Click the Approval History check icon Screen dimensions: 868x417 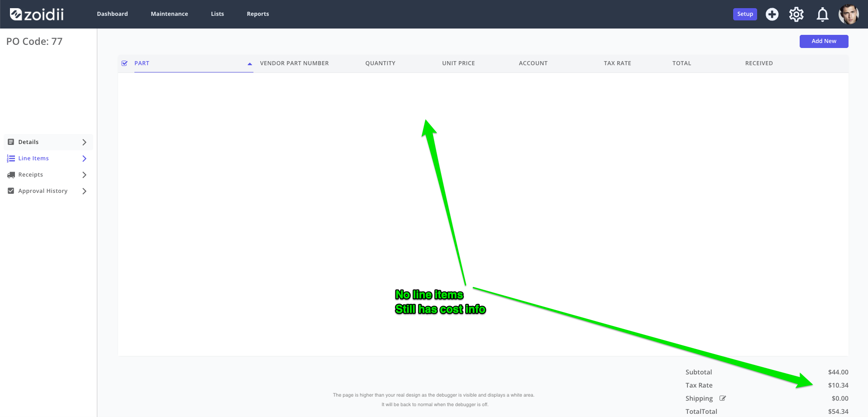click(x=11, y=191)
